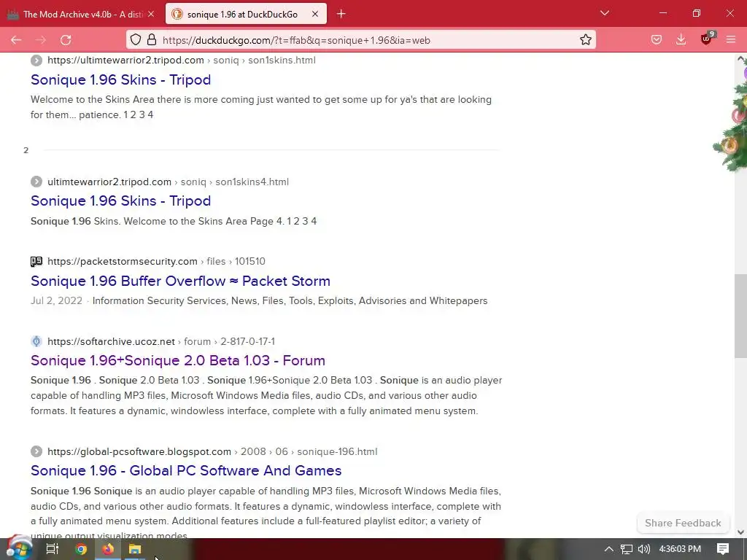
Task: Open the Save to Pocket icon
Action: tap(657, 40)
